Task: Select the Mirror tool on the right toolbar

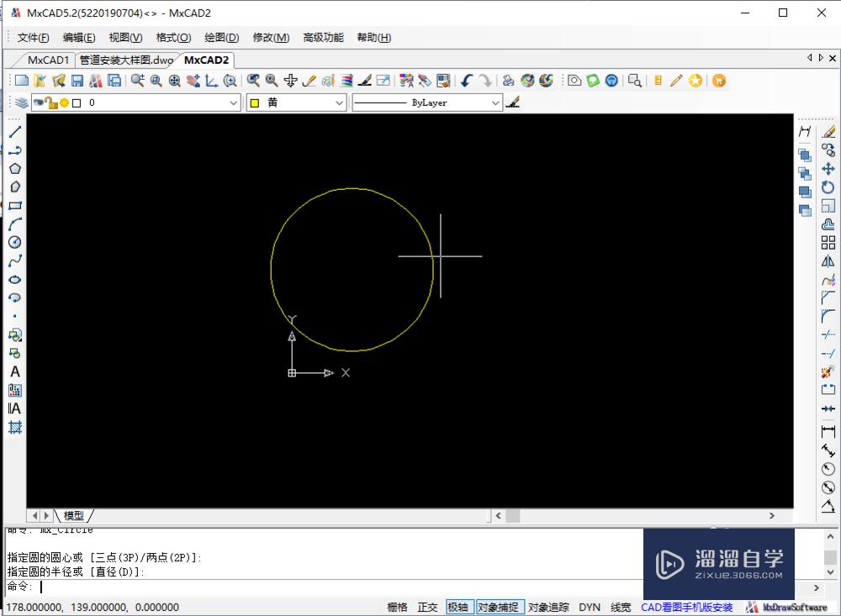Action: point(828,261)
